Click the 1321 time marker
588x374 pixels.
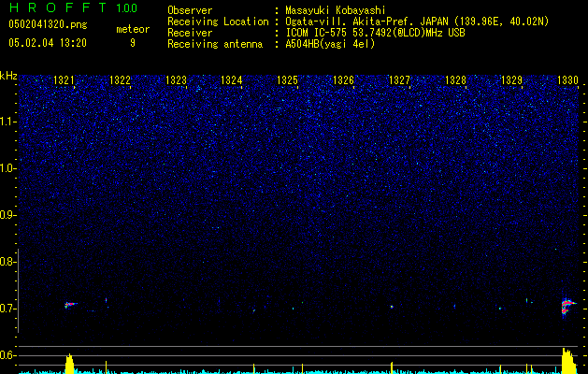point(64,79)
